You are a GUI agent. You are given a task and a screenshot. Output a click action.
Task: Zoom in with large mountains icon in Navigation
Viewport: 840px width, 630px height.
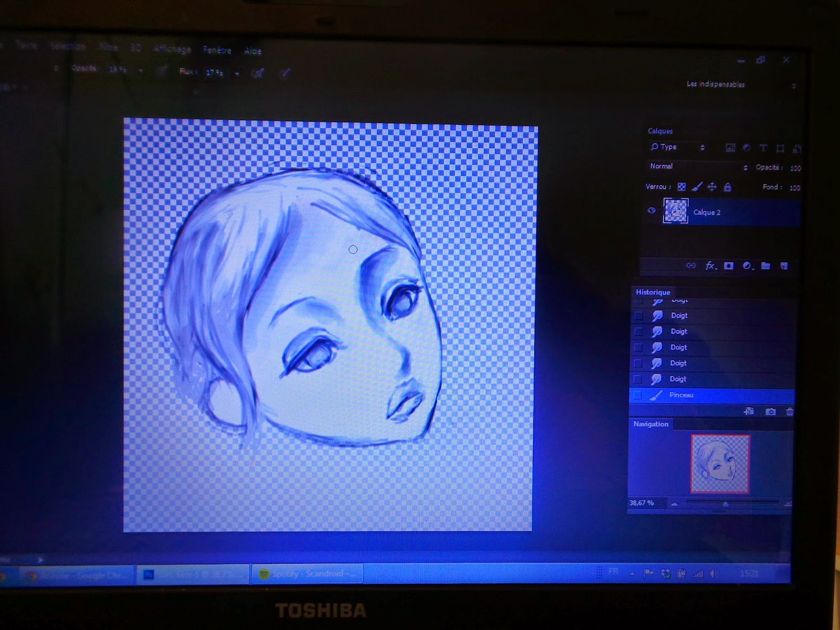click(x=787, y=504)
